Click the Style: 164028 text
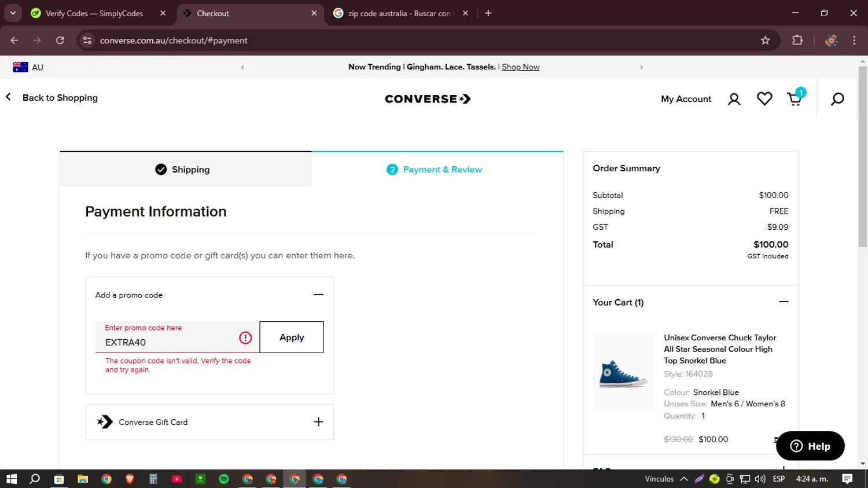The height and width of the screenshot is (488, 868). pyautogui.click(x=688, y=374)
